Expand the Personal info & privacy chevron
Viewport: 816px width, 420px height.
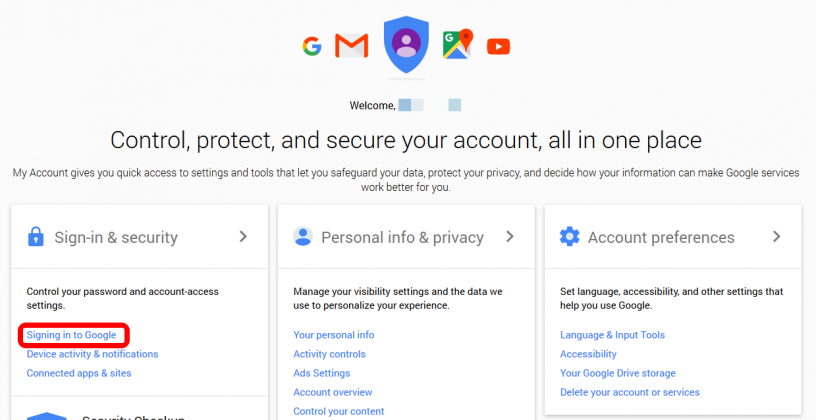510,236
